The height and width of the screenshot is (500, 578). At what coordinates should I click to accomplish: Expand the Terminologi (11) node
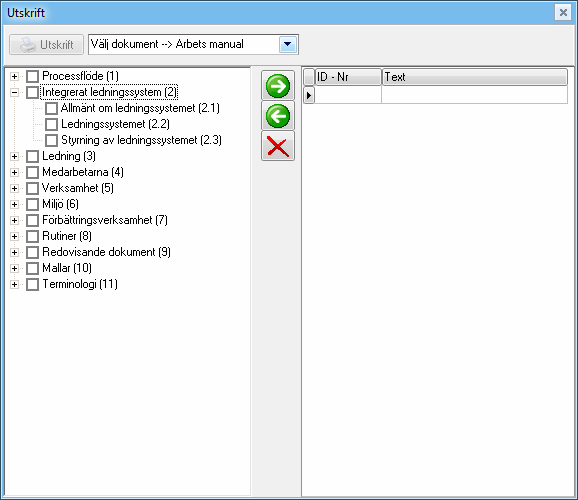(x=14, y=284)
